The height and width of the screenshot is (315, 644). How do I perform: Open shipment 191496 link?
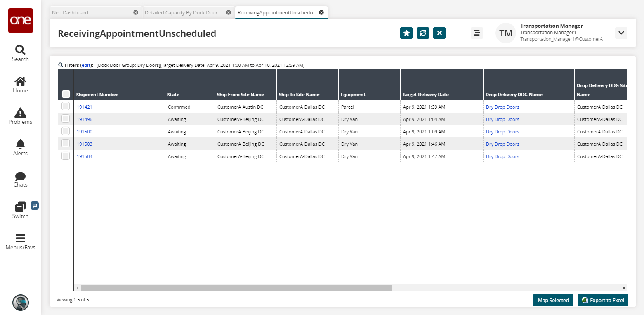click(x=85, y=119)
